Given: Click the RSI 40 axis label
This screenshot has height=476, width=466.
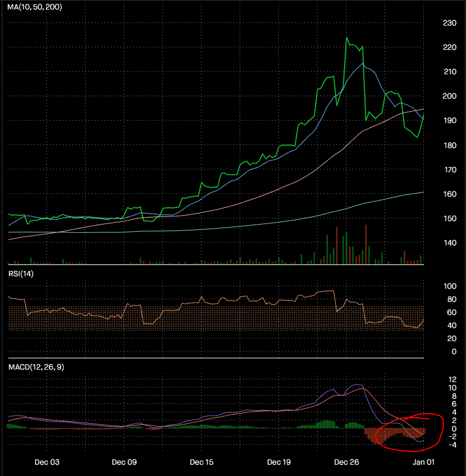Looking at the screenshot, I should [452, 326].
